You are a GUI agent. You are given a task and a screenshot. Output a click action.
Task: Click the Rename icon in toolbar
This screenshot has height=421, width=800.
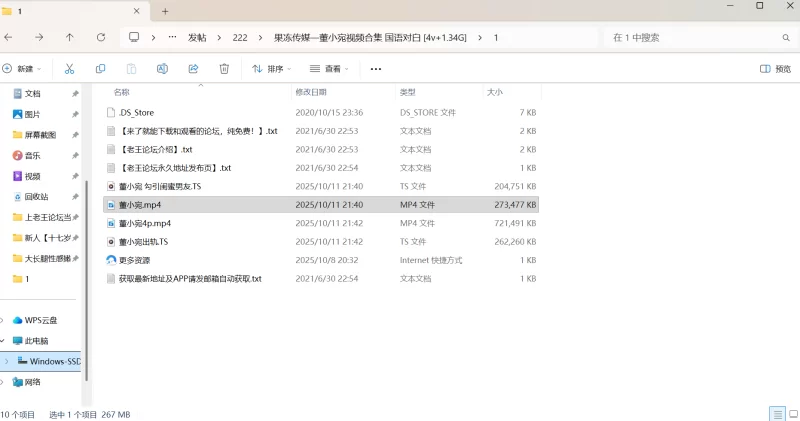click(162, 69)
